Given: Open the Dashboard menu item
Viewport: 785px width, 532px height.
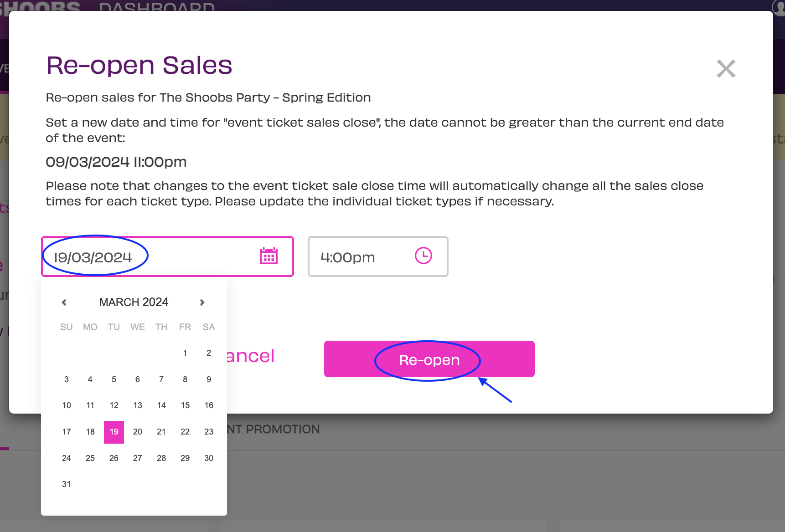Looking at the screenshot, I should 157,6.
